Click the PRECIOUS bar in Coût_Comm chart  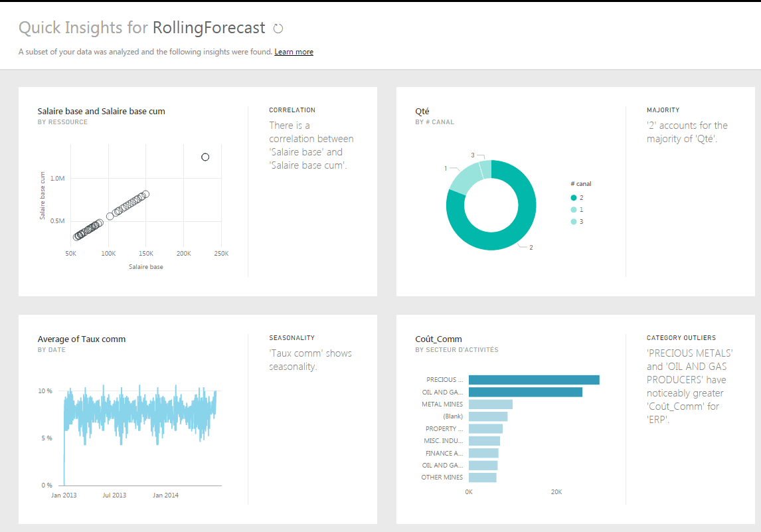(534, 380)
